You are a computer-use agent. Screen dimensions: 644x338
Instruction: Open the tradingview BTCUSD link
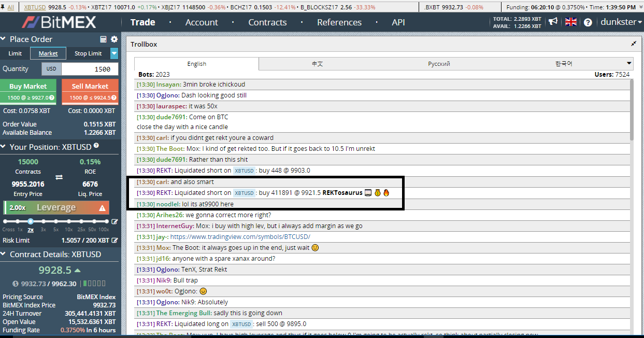point(240,237)
